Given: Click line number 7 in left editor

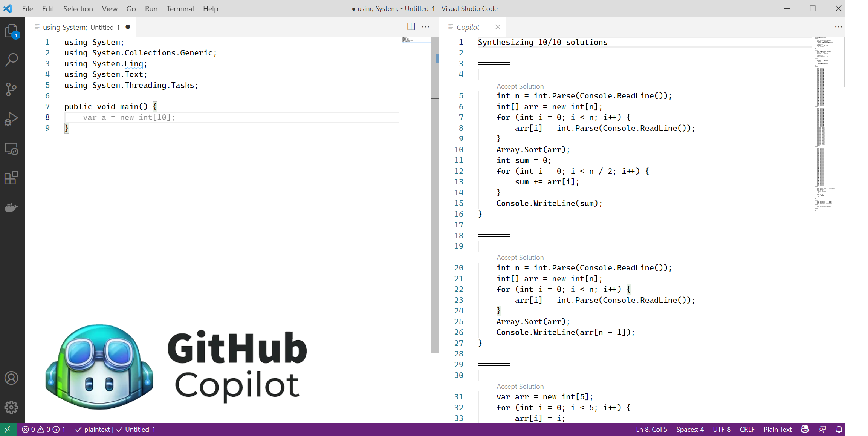Looking at the screenshot, I should pyautogui.click(x=47, y=107).
